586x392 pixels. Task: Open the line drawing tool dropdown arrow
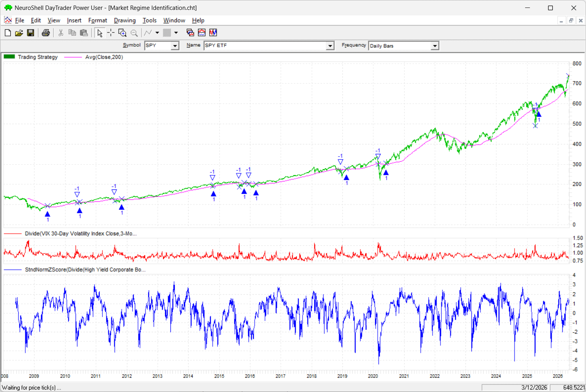tap(157, 33)
